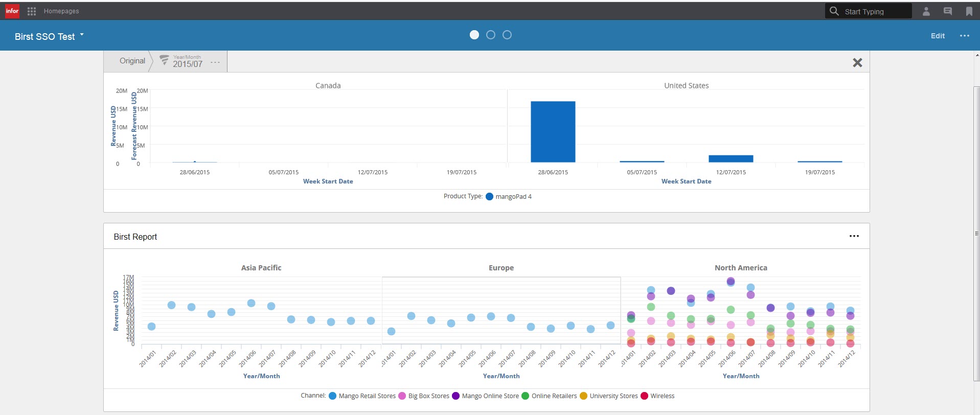Click the United States 19/07/2015 bar
This screenshot has height=415, width=980.
pyautogui.click(x=820, y=162)
